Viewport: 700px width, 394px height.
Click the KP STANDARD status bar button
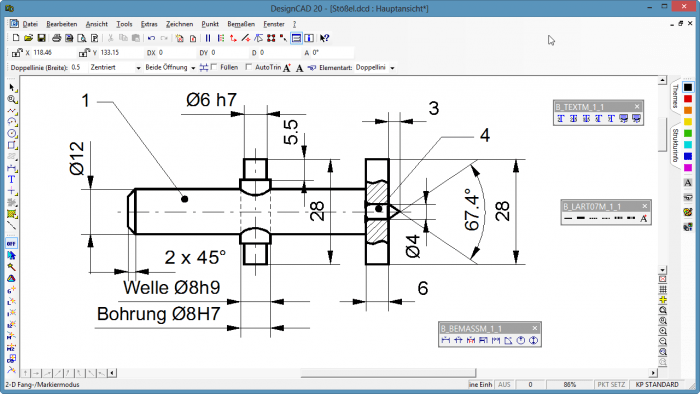(657, 385)
